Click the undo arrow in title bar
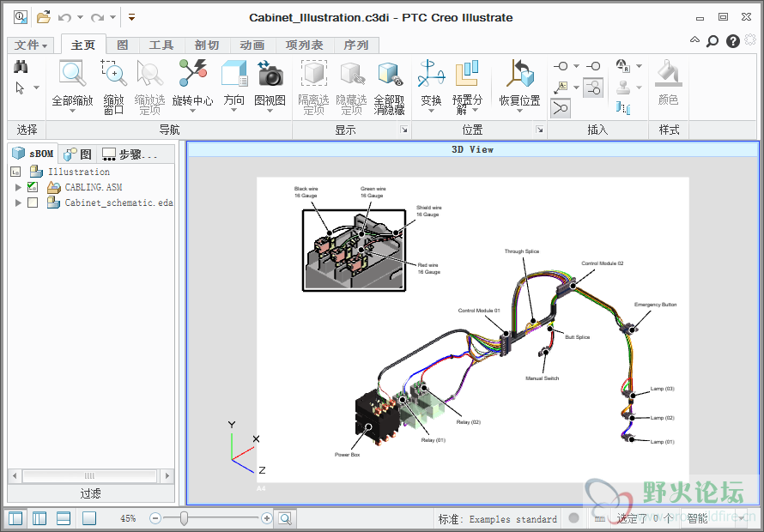This screenshot has height=532, width=764. click(x=64, y=17)
